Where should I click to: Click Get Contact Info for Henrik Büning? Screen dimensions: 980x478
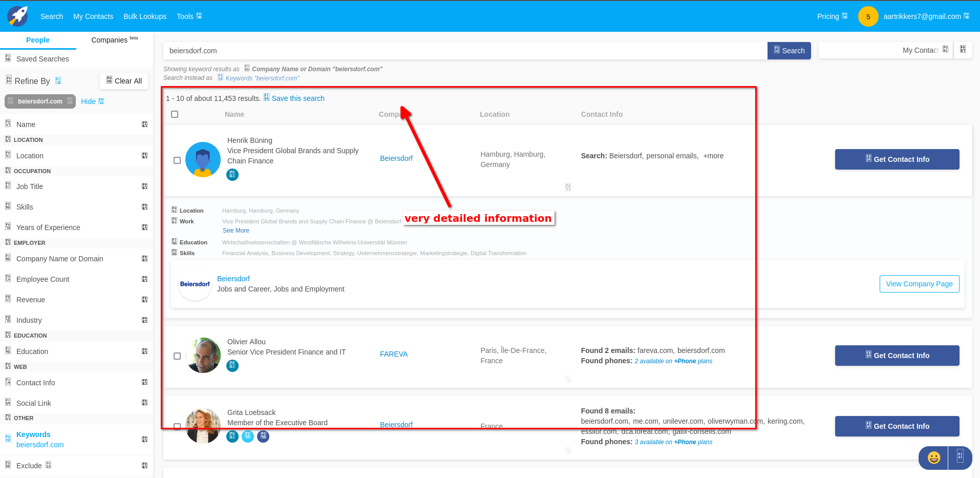(x=897, y=159)
